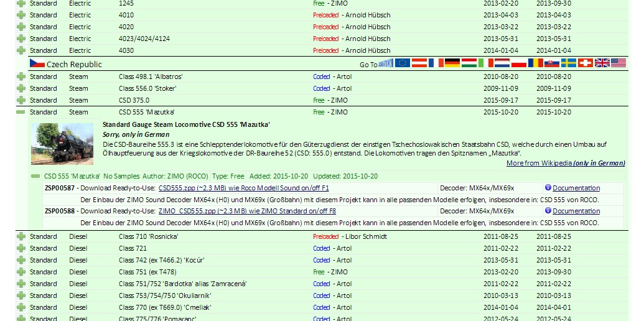Expand the Class 710 'Rosnicka' row

(21, 236)
